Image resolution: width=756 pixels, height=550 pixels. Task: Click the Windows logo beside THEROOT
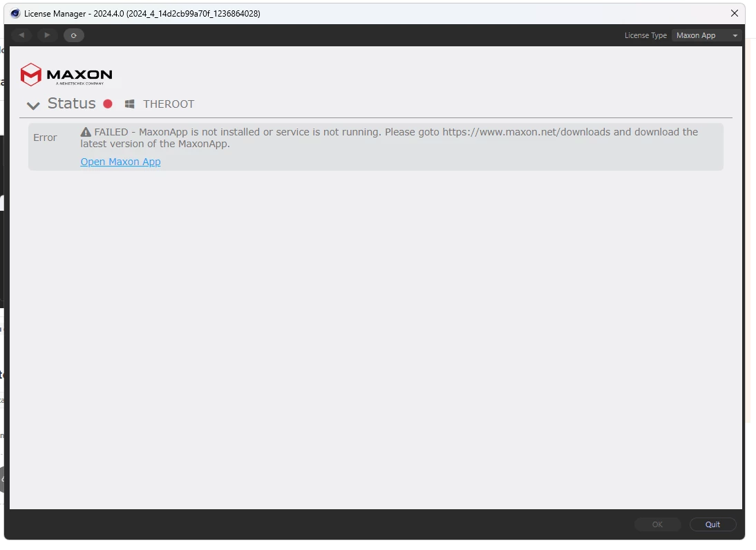click(129, 104)
